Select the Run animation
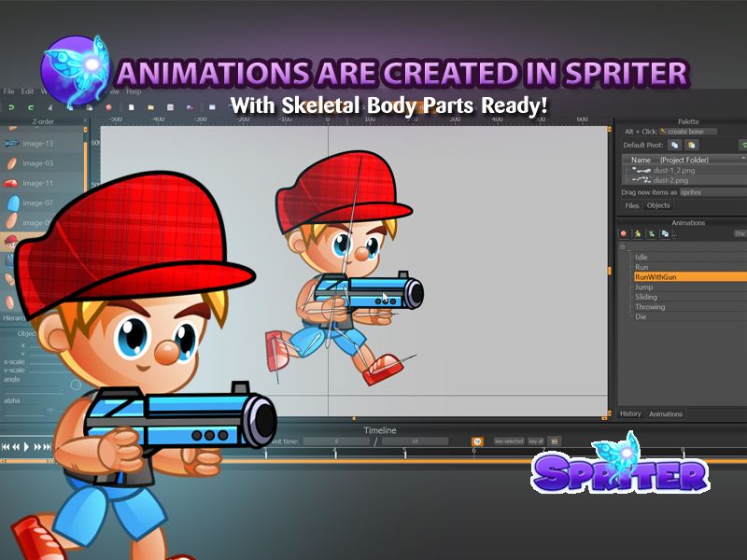The height and width of the screenshot is (560, 747). point(641,267)
